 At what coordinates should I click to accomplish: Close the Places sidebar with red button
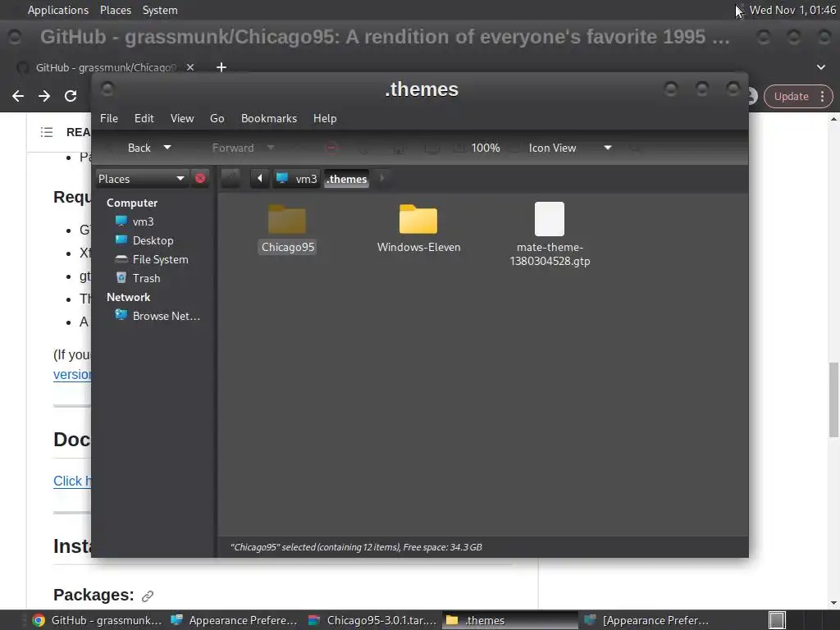point(200,178)
